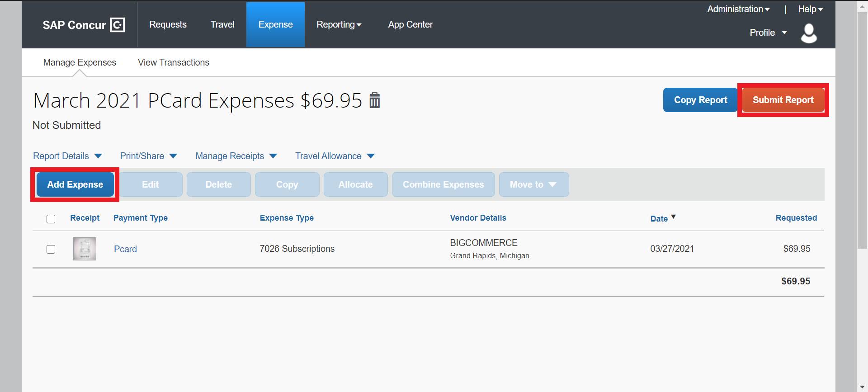Open the user profile avatar icon
Viewport: 868px width, 392px height.
808,33
